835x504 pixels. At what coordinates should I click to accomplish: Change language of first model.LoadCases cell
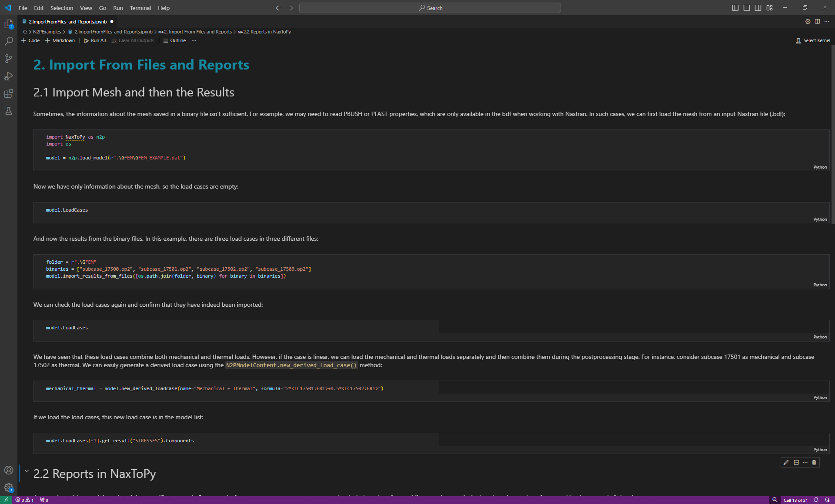[820, 219]
